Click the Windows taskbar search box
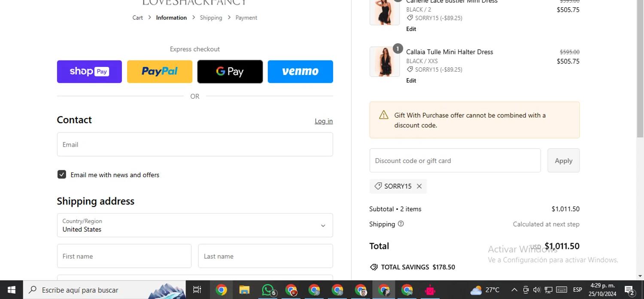 tap(104, 290)
